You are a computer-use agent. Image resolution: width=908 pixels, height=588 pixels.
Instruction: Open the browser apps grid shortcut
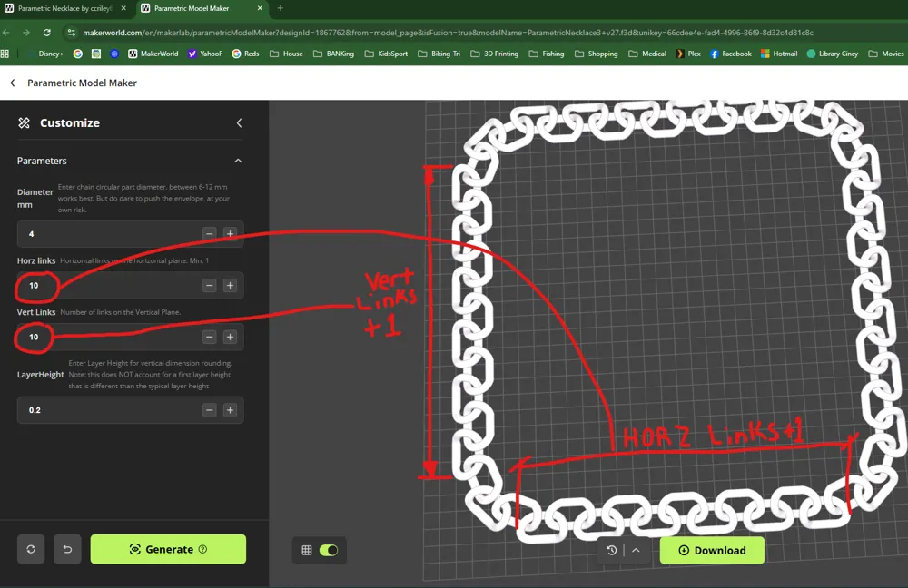5,54
